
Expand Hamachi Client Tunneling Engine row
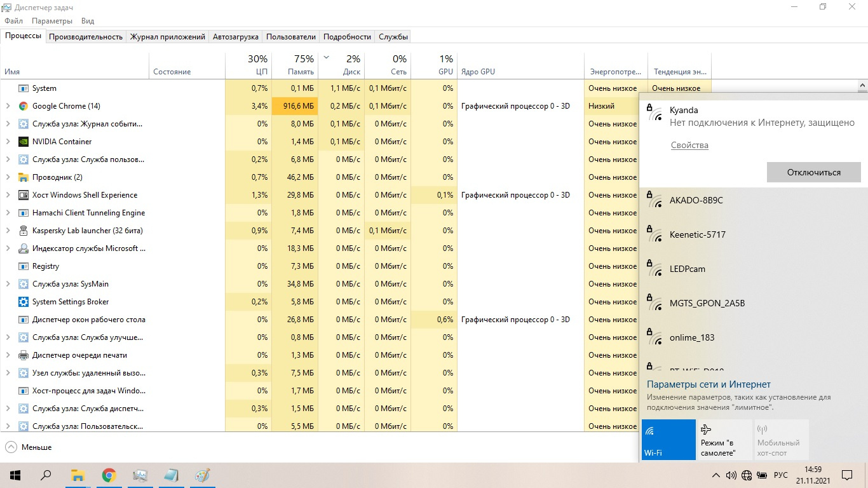8,213
